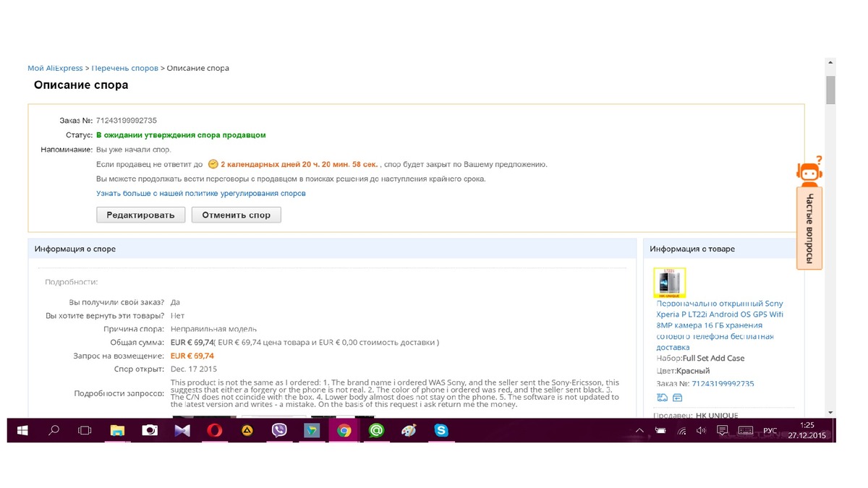Viewport: 868px width, 488px height.
Task: Click the page scrollbar down arrow
Action: (830, 413)
